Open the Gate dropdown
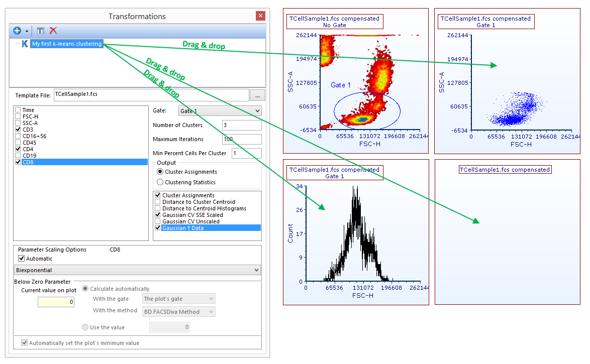The width and height of the screenshot is (590, 364). 220,111
